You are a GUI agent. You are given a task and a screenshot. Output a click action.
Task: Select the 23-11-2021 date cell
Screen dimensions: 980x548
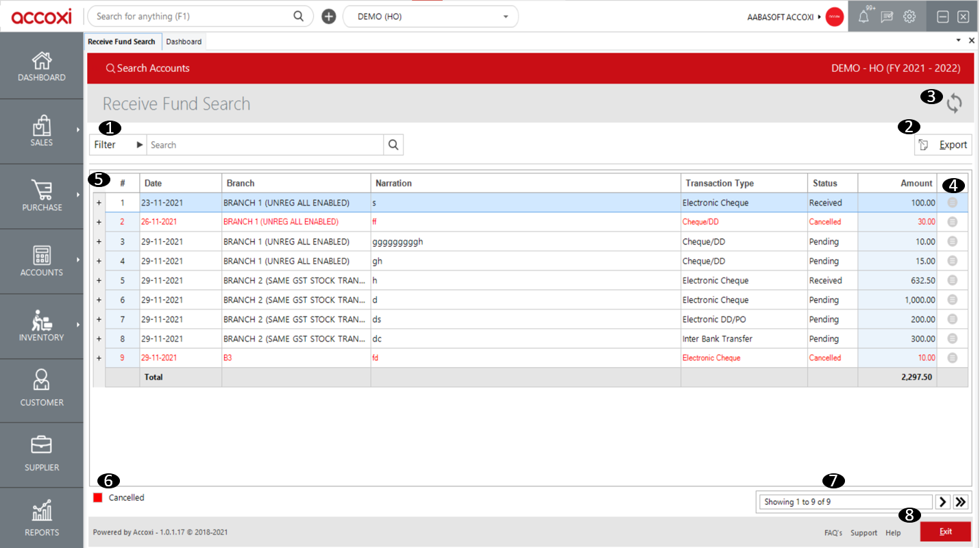tap(181, 203)
